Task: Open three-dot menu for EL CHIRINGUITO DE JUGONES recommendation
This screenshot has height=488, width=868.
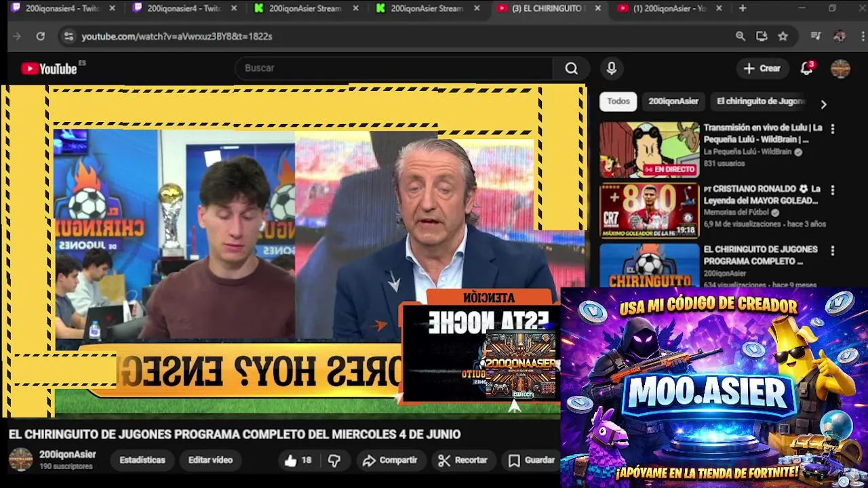Action: point(833,251)
